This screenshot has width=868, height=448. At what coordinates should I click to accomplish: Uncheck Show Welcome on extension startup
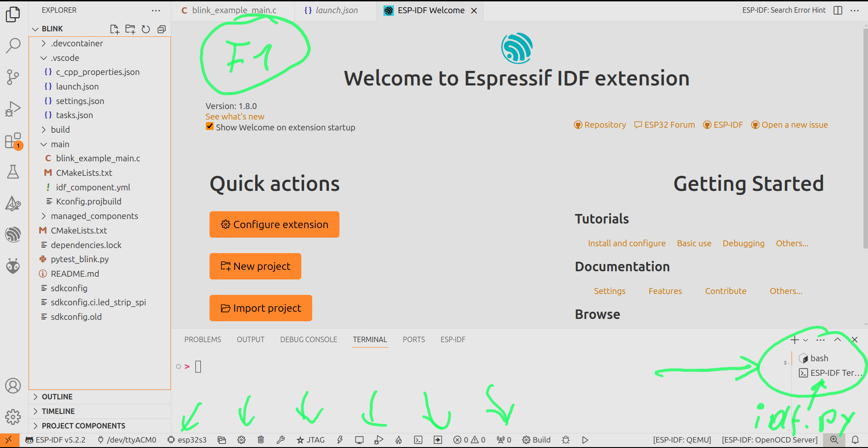(x=210, y=127)
